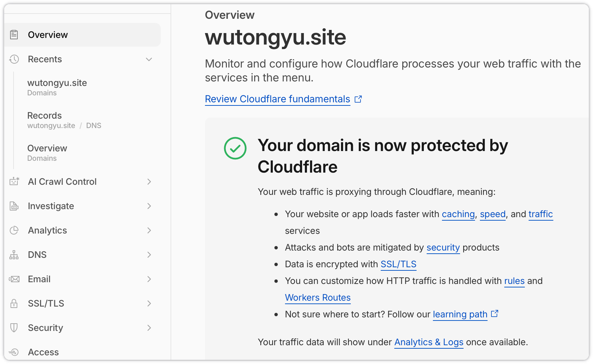Open the Access menu item
This screenshot has width=593, height=364.
click(x=82, y=352)
